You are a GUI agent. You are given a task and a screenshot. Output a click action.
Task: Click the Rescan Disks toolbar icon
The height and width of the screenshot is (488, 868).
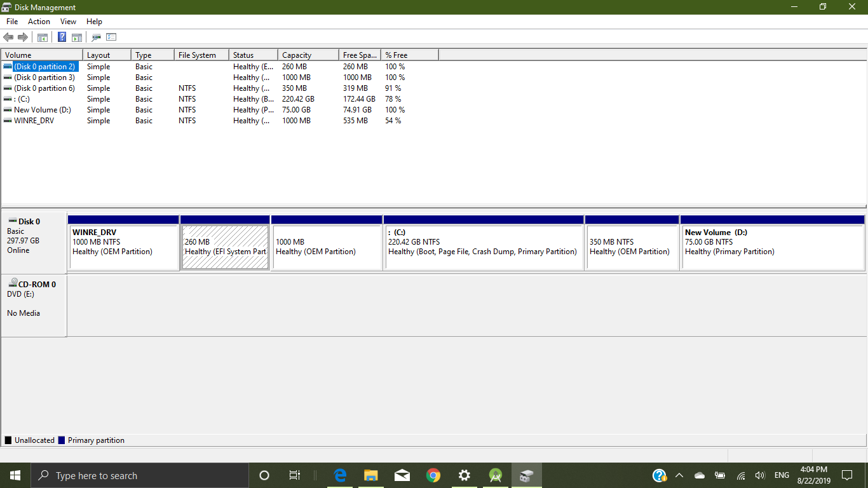pyautogui.click(x=97, y=37)
